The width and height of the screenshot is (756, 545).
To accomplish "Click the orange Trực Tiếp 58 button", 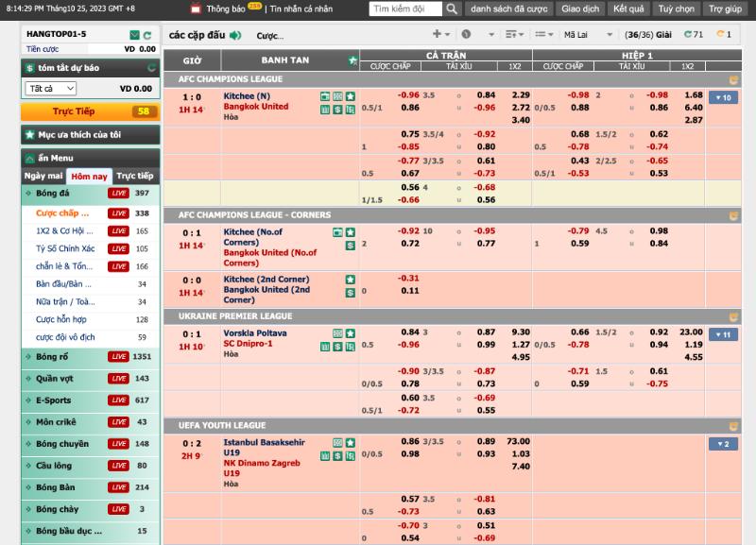I will click(91, 111).
